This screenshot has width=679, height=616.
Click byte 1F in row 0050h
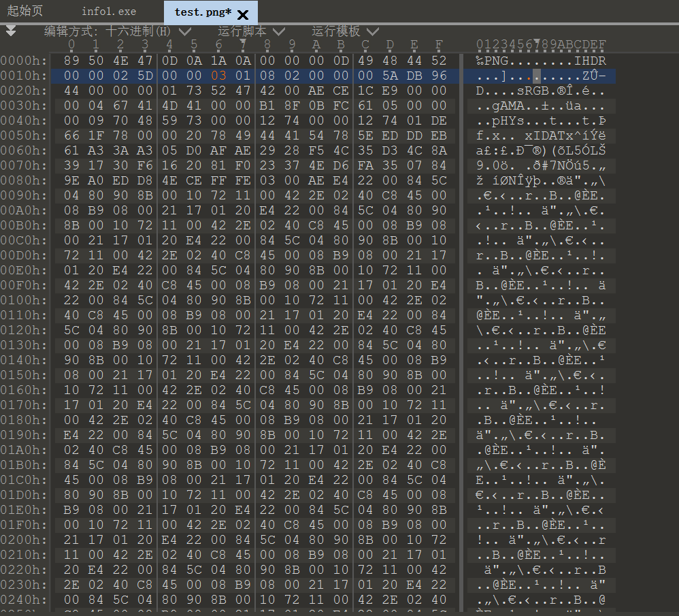96,135
